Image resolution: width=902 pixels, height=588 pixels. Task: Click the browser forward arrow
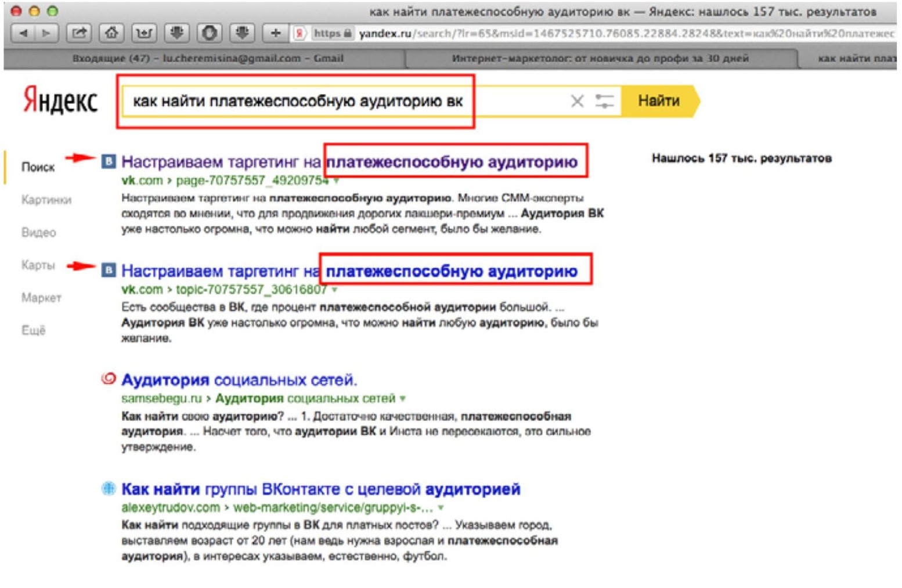pos(46,33)
